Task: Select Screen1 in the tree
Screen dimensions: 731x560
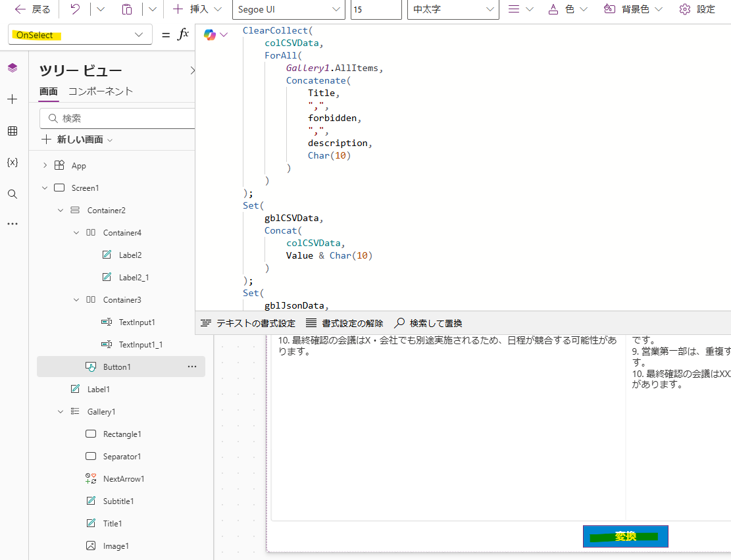Action: click(x=85, y=188)
